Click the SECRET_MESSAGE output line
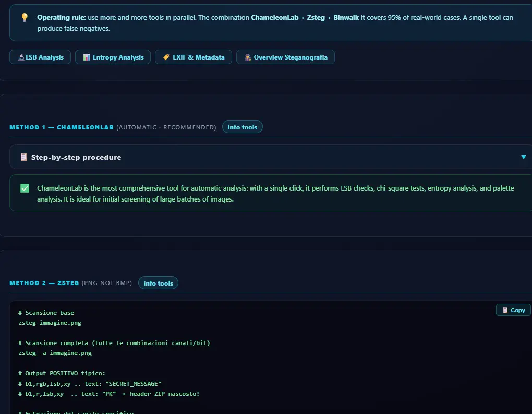This screenshot has width=532, height=414. [90, 383]
